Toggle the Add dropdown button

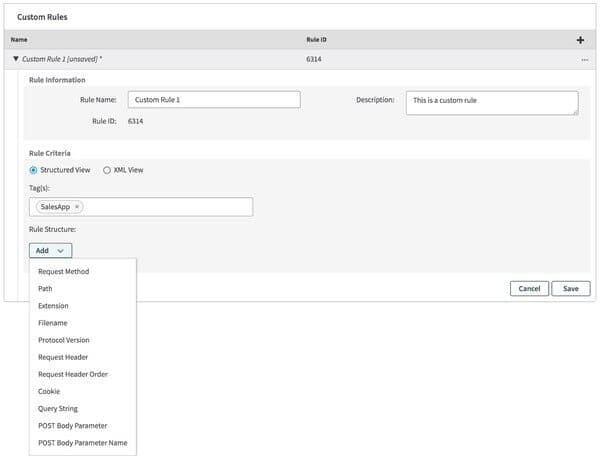(50, 250)
